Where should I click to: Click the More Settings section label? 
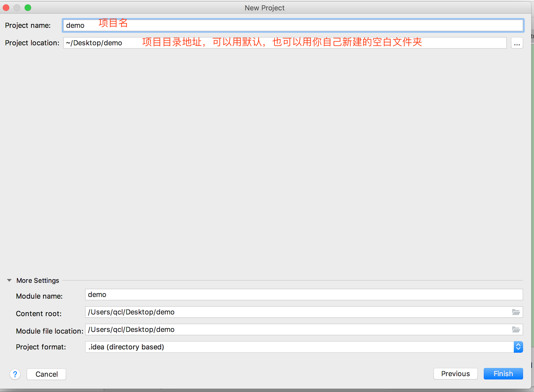(38, 280)
